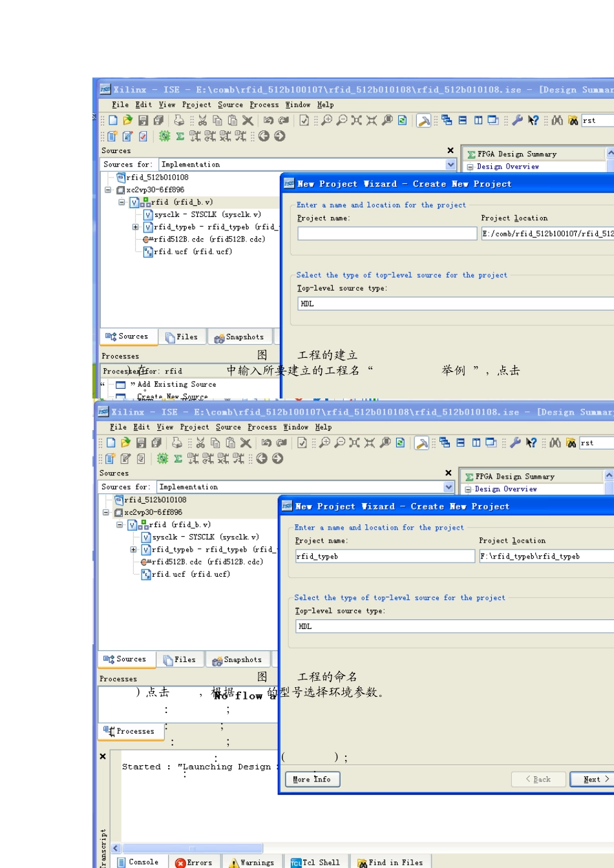Click Add Existing Source process
The width and height of the screenshot is (614, 868).
point(176,384)
